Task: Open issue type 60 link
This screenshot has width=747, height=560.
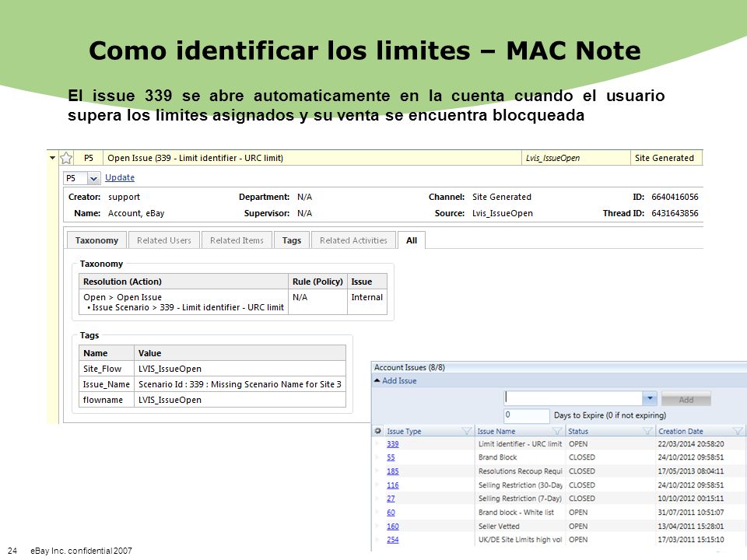Action: [391, 513]
